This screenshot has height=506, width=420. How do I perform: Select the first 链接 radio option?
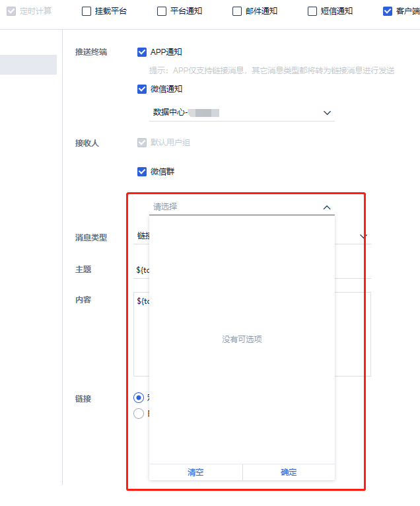click(x=139, y=398)
